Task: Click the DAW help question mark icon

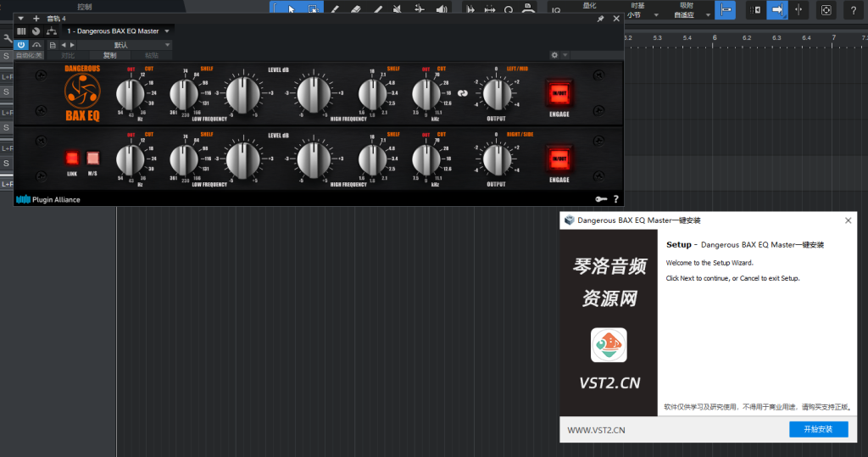Action: 853,10
